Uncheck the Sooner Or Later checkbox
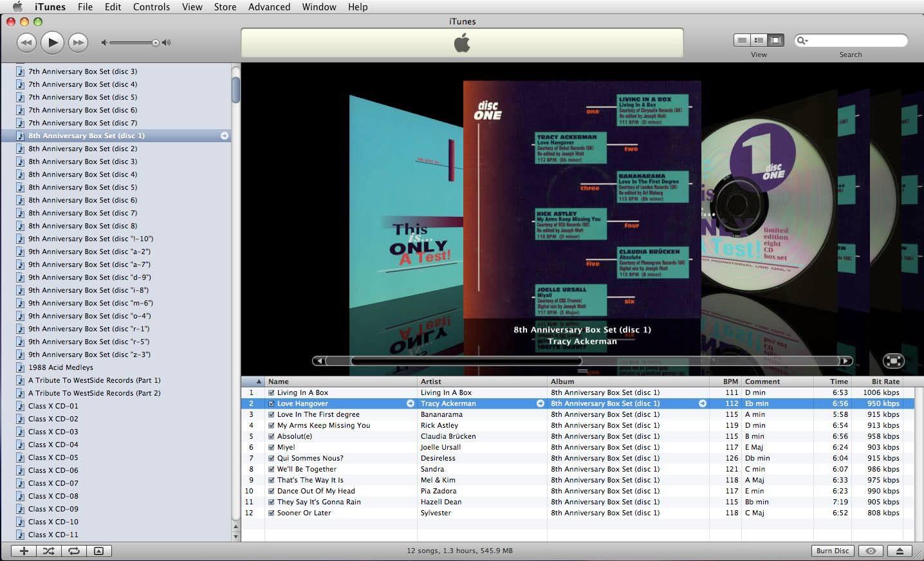Screen dimensions: 924x561 click(272, 513)
